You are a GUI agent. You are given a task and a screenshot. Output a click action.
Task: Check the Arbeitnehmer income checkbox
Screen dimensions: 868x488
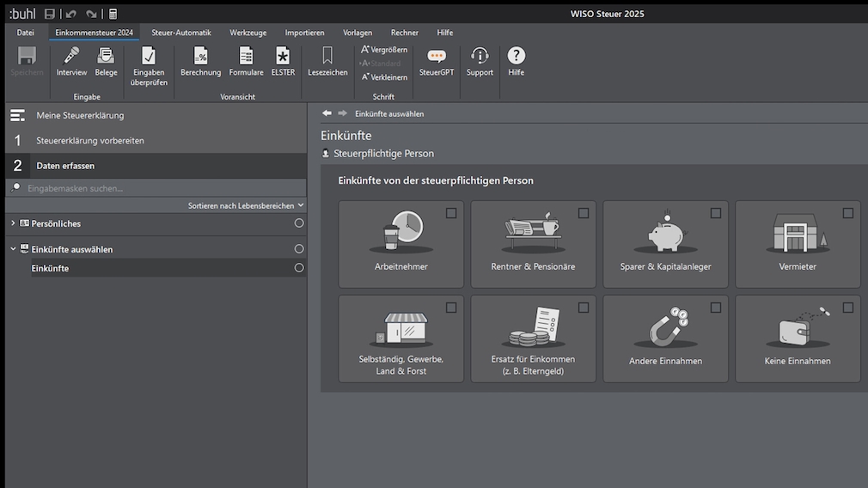(x=451, y=213)
